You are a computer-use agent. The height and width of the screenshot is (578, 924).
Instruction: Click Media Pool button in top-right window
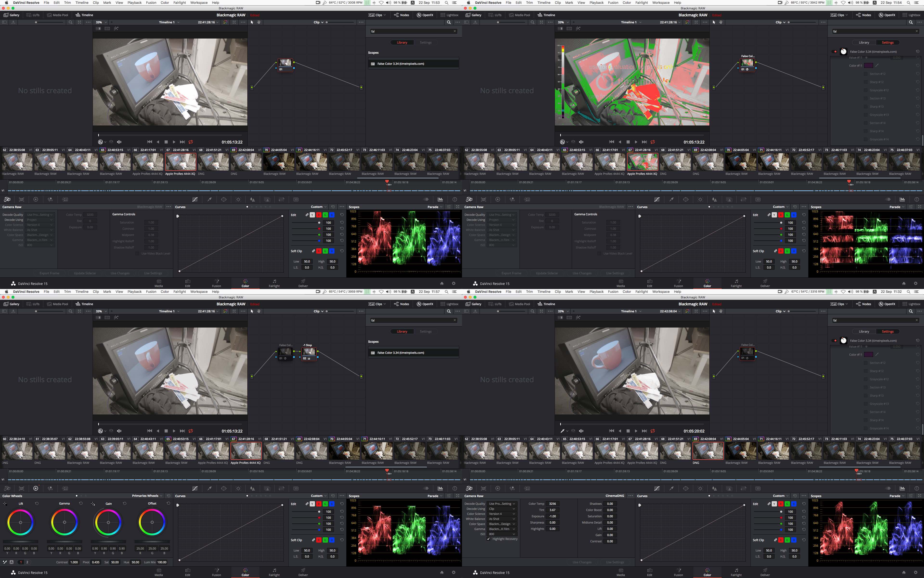[x=519, y=15]
